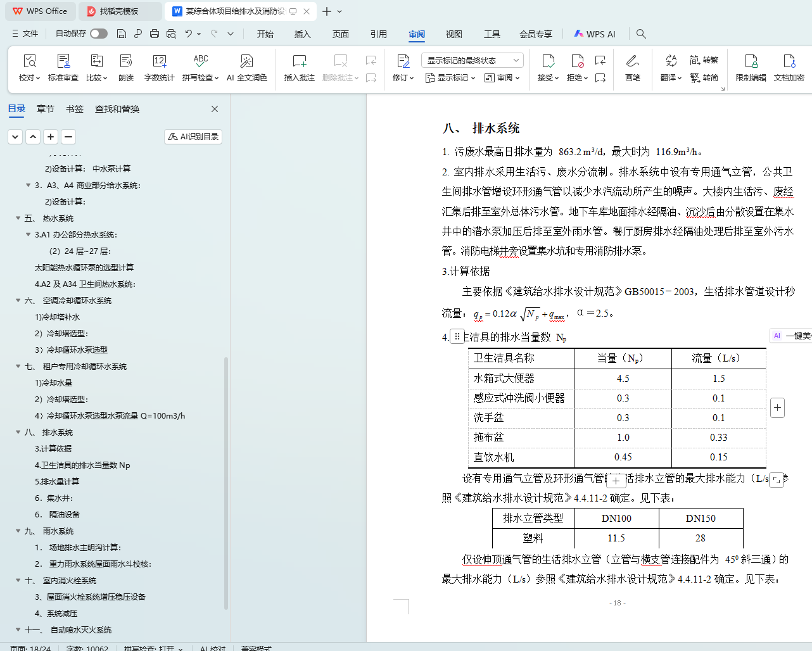
Task: Open the 书签 tab in sidebar
Action: pyautogui.click(x=75, y=109)
